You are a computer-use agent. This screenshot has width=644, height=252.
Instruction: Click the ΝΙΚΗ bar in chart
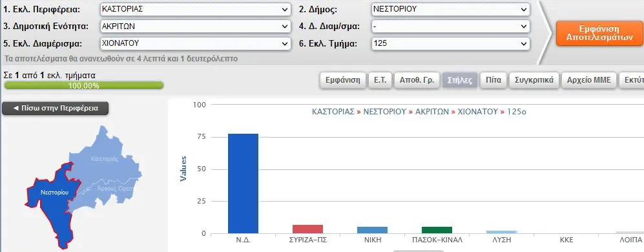click(372, 230)
